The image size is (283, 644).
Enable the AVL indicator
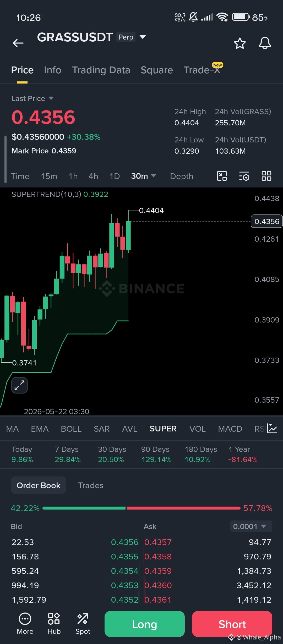pyautogui.click(x=130, y=429)
